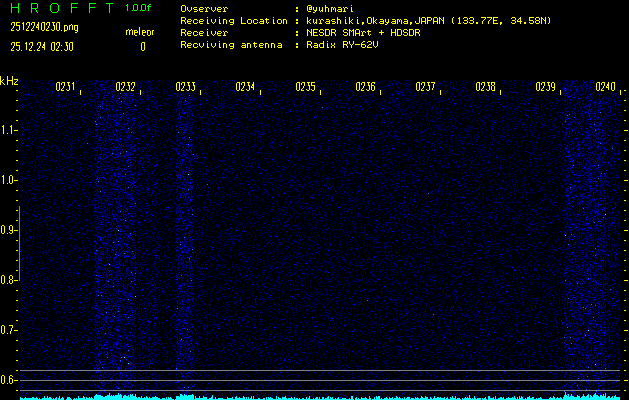Click the 0231 time marker
This screenshot has height=400, width=629.
(x=66, y=87)
